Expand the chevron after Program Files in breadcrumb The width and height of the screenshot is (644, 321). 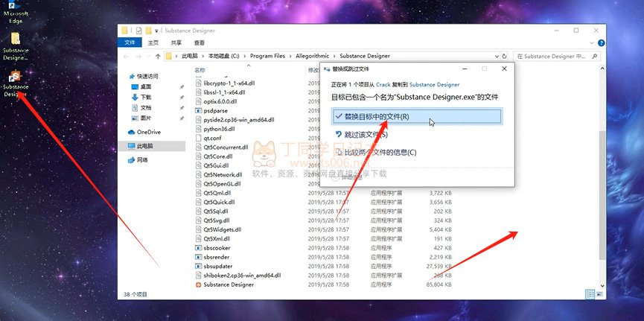290,56
